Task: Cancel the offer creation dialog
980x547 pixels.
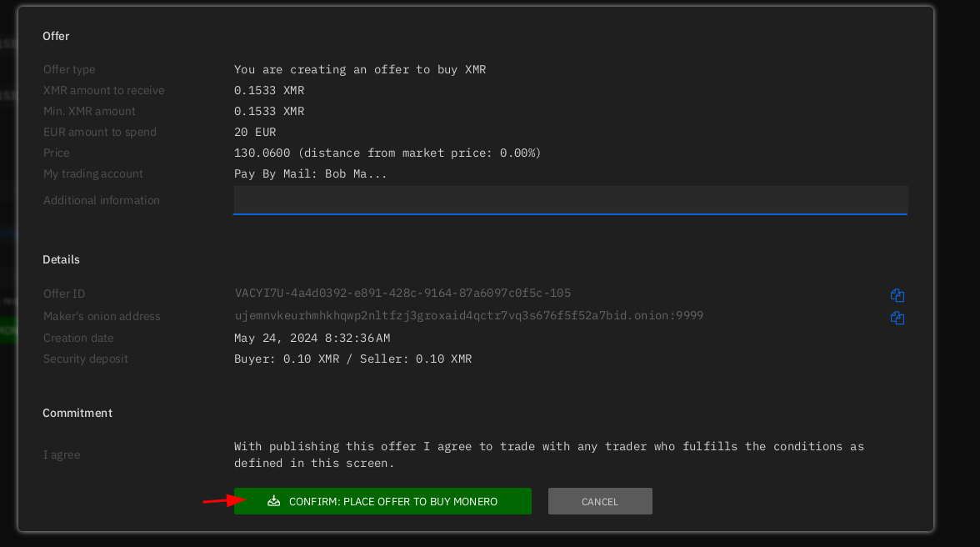Action: 600,501
